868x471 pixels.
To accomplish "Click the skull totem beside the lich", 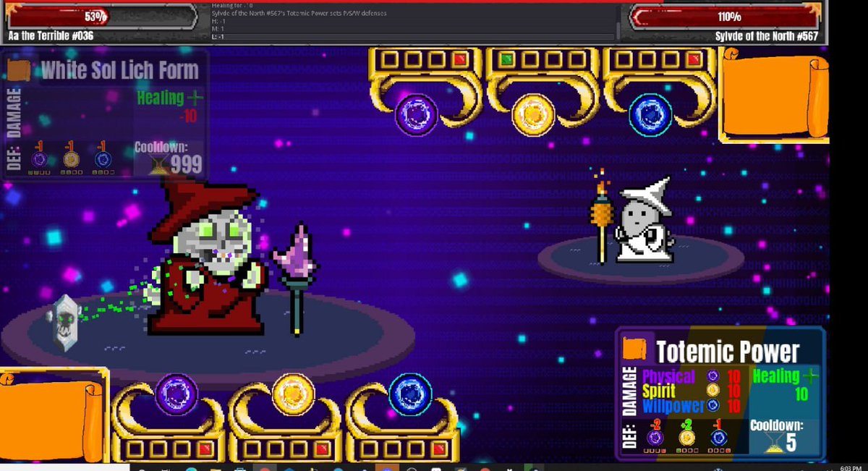I will pyautogui.click(x=64, y=323).
